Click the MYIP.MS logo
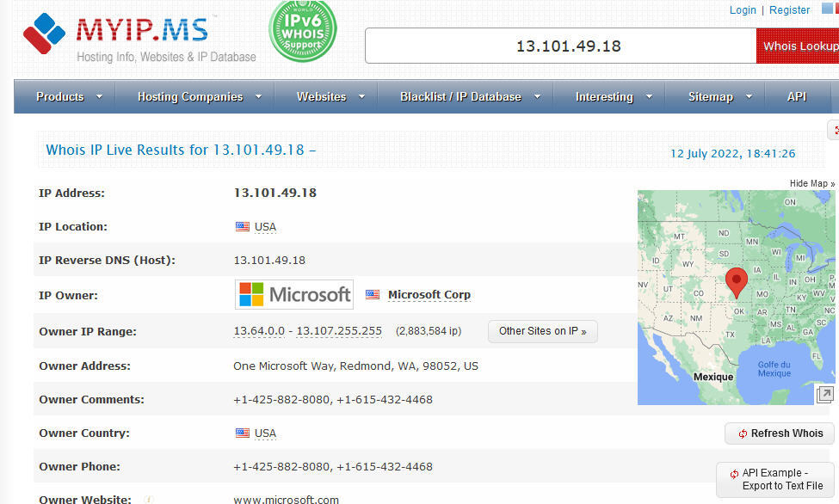The height and width of the screenshot is (504, 839). pyautogui.click(x=139, y=36)
